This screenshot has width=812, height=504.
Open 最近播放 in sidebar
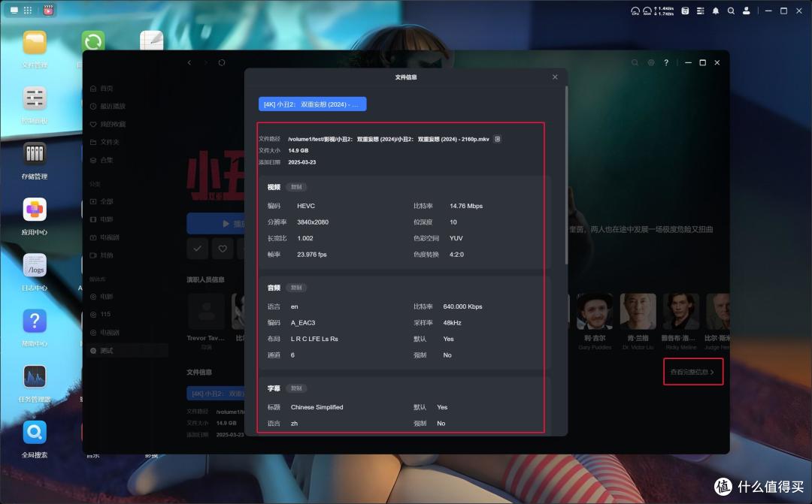click(x=108, y=106)
